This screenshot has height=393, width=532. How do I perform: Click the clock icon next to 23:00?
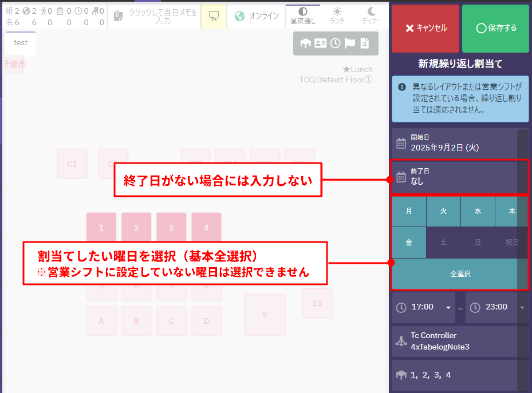(x=475, y=308)
